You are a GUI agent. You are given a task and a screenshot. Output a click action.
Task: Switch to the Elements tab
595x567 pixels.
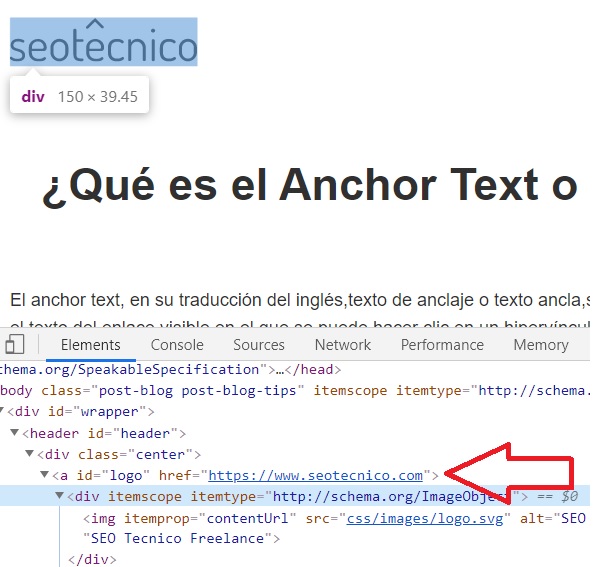point(91,345)
